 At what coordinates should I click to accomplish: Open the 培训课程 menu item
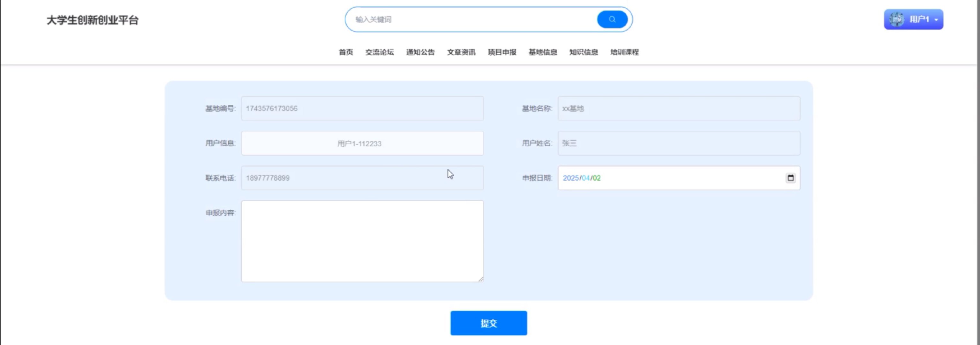coord(624,52)
